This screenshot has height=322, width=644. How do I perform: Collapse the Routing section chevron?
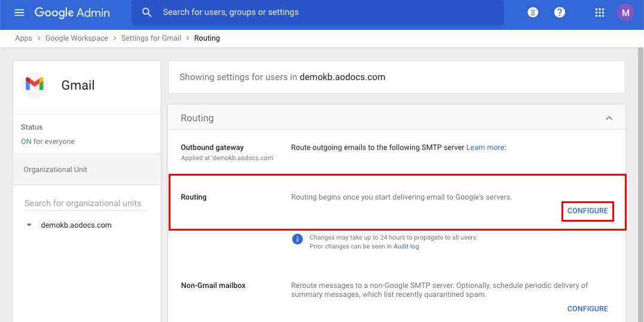click(x=609, y=118)
